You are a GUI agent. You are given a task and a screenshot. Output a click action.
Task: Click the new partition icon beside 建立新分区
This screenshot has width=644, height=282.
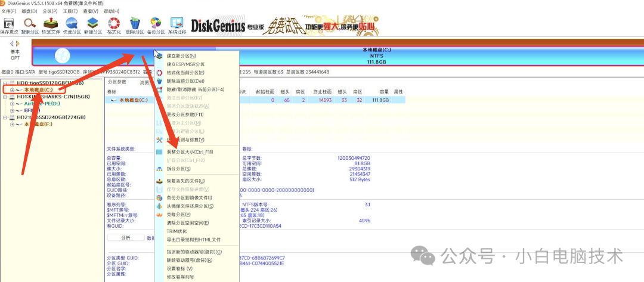point(160,56)
